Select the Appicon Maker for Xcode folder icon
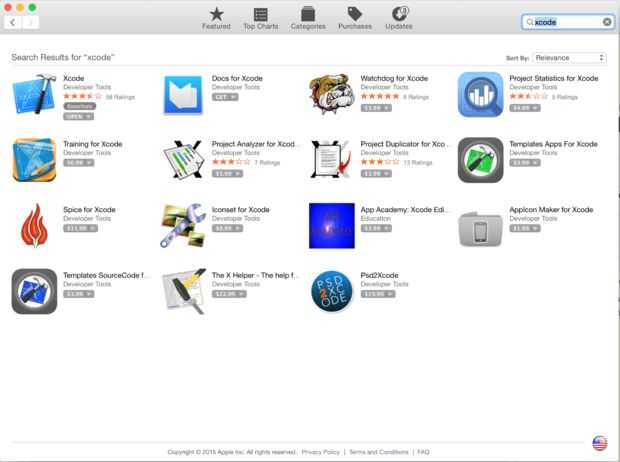 click(480, 229)
